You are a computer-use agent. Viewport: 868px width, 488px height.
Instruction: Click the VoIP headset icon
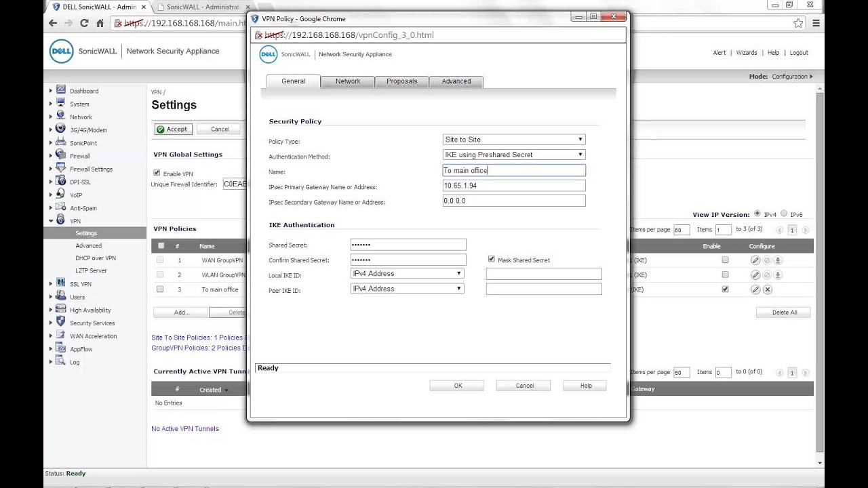coord(61,194)
